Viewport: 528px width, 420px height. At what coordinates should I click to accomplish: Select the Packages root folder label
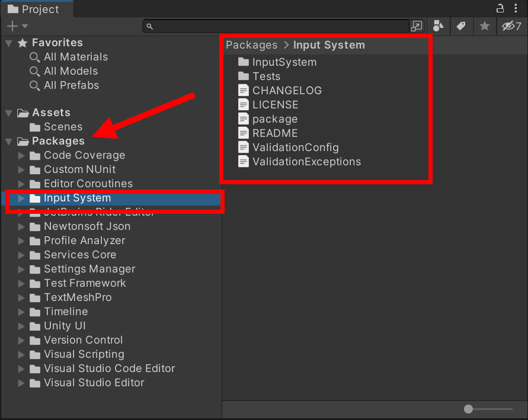58,141
